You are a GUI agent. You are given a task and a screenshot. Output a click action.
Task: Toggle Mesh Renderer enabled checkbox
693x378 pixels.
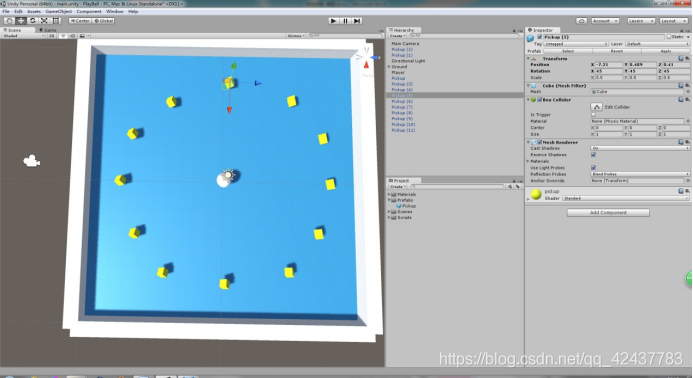pyautogui.click(x=539, y=142)
